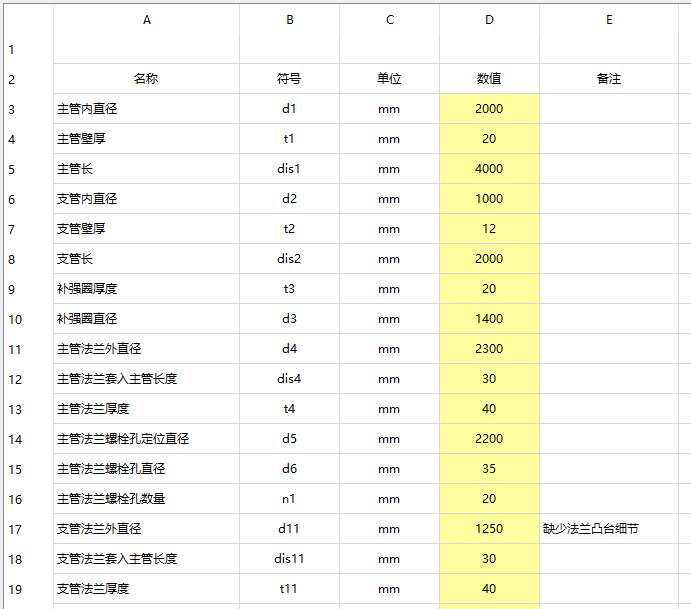This screenshot has height=609, width=691.
Task: Click the 主管法兰螺栓孔定位直径 cell
Action: pos(146,439)
